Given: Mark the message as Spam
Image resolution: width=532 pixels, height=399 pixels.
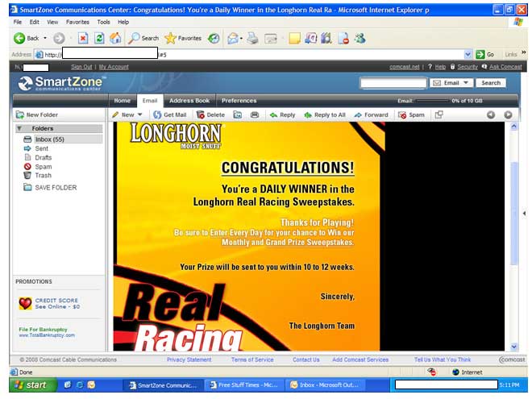Looking at the screenshot, I should coord(411,115).
